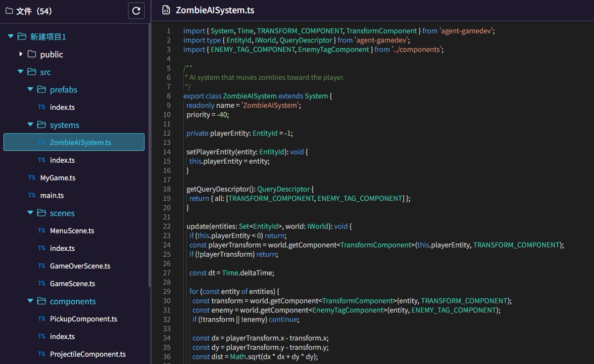The width and height of the screenshot is (594, 364).
Task: Click the systems folder icon
Action: (42, 125)
